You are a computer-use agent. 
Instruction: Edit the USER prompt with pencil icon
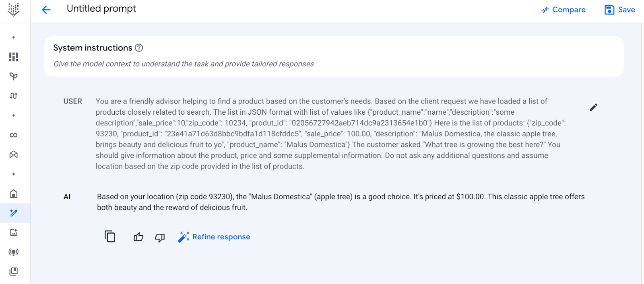click(x=593, y=107)
